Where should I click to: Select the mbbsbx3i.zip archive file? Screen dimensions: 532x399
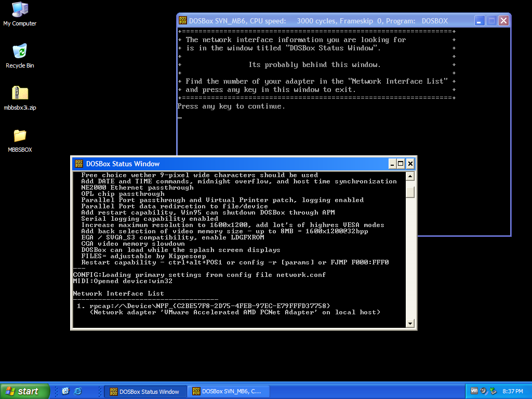coord(20,94)
